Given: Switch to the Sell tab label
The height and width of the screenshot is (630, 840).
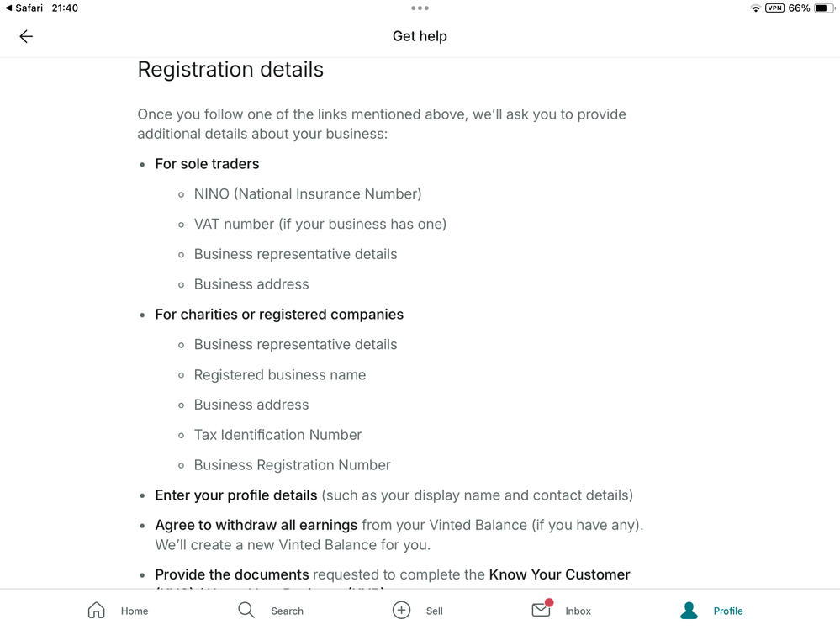Looking at the screenshot, I should pyautogui.click(x=435, y=611).
